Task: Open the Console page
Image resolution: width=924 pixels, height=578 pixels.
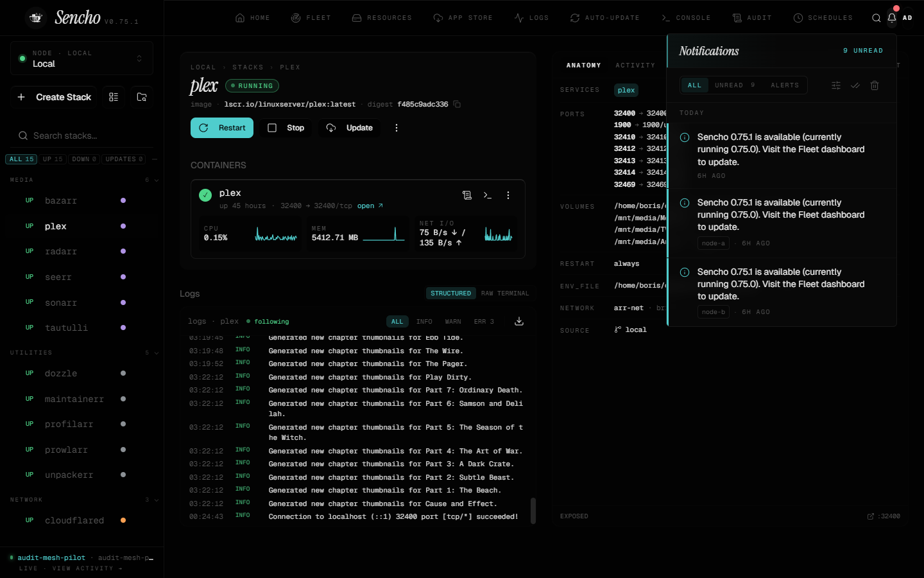Action: [x=686, y=18]
